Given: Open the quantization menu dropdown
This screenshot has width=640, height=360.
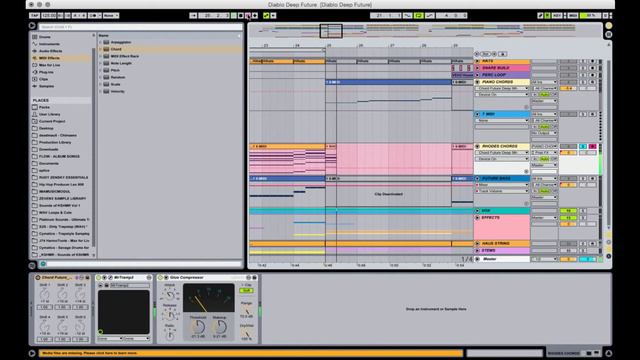Looking at the screenshot, I should pyautogui.click(x=111, y=16).
